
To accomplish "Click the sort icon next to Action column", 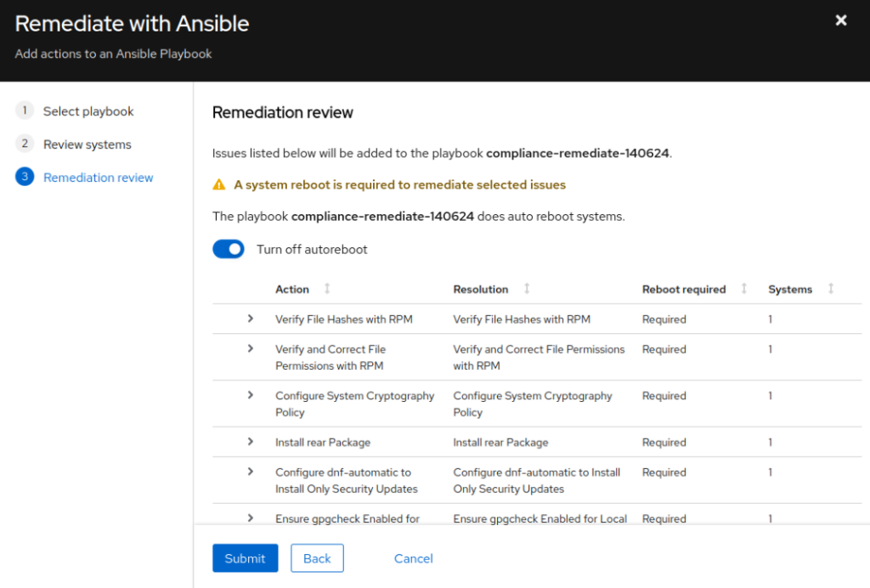I will (327, 289).
